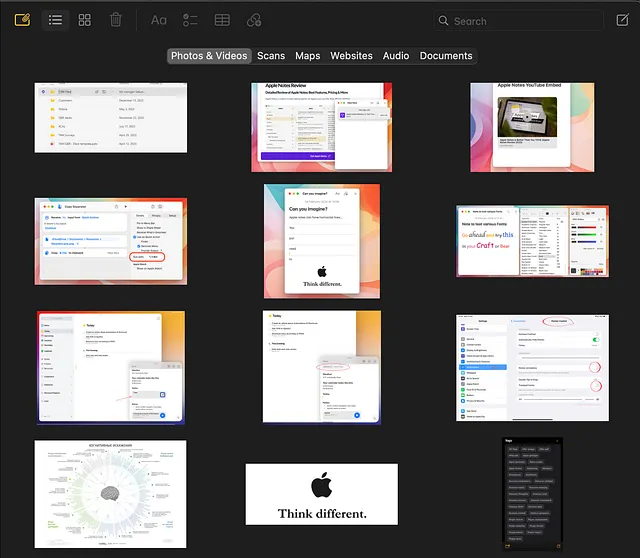This screenshot has width=640, height=558.
Task: Open the Shortcuts window screenshot thumbnail
Action: click(111, 241)
